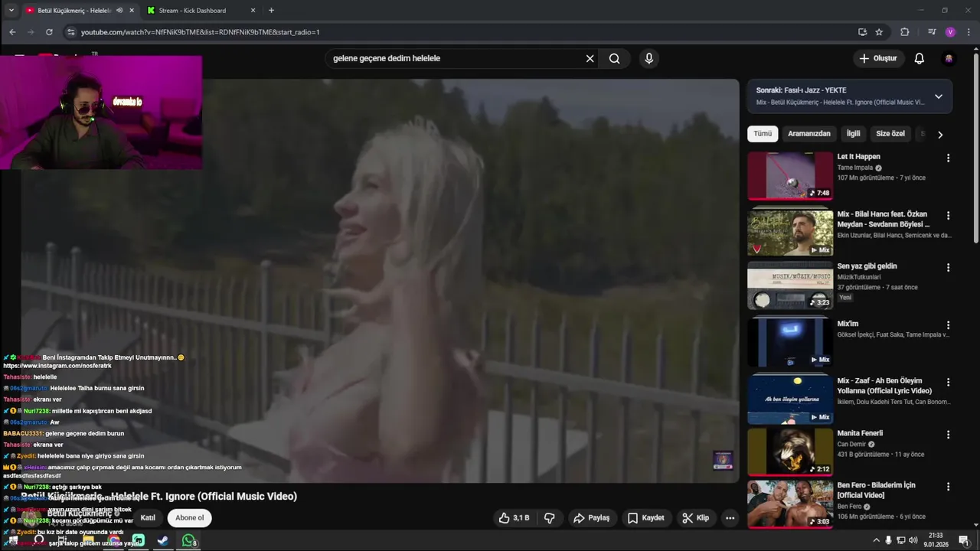
Task: Open options for Zaaf mix
Action: point(948,382)
